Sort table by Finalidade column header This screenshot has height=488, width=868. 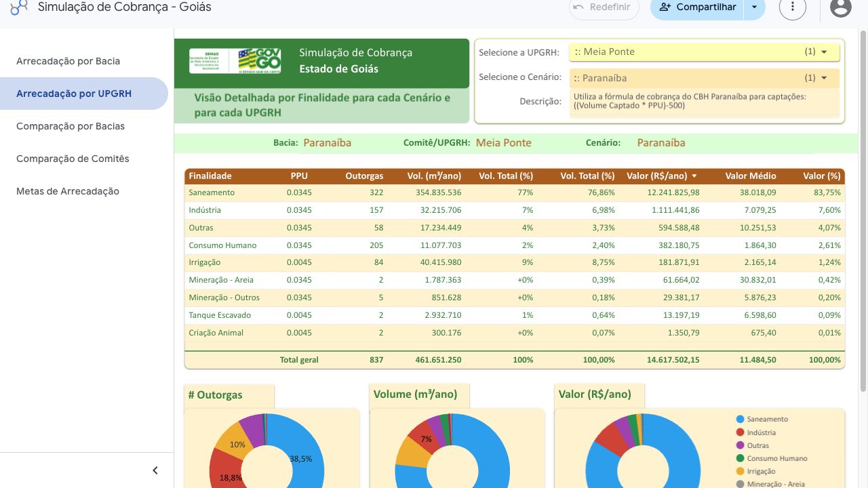coord(210,176)
